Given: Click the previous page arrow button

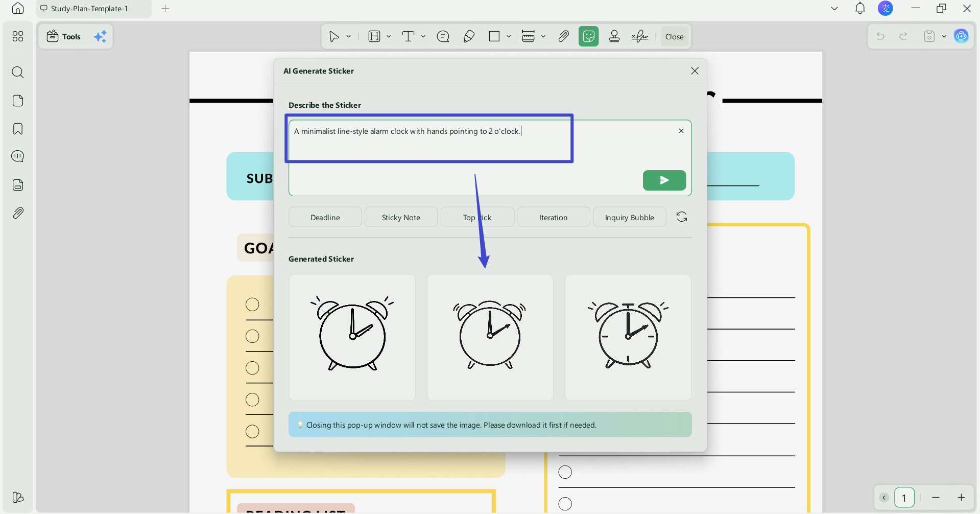Looking at the screenshot, I should point(884,498).
